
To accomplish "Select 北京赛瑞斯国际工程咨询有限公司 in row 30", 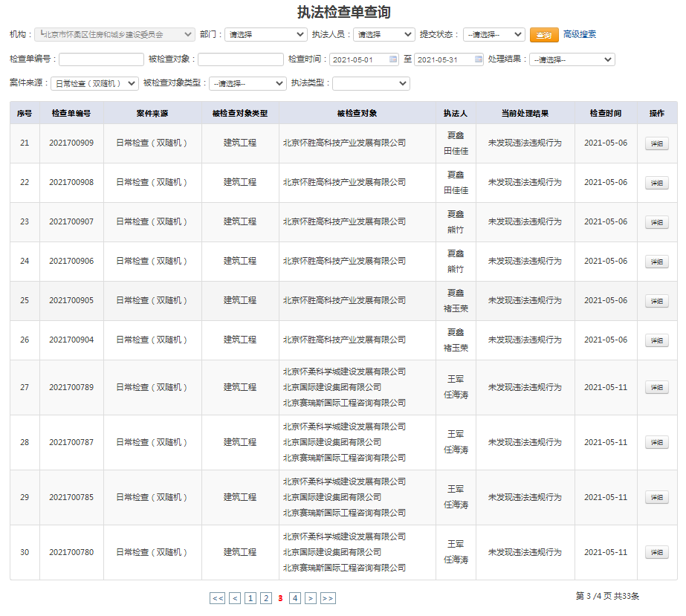I will pyautogui.click(x=344, y=568).
